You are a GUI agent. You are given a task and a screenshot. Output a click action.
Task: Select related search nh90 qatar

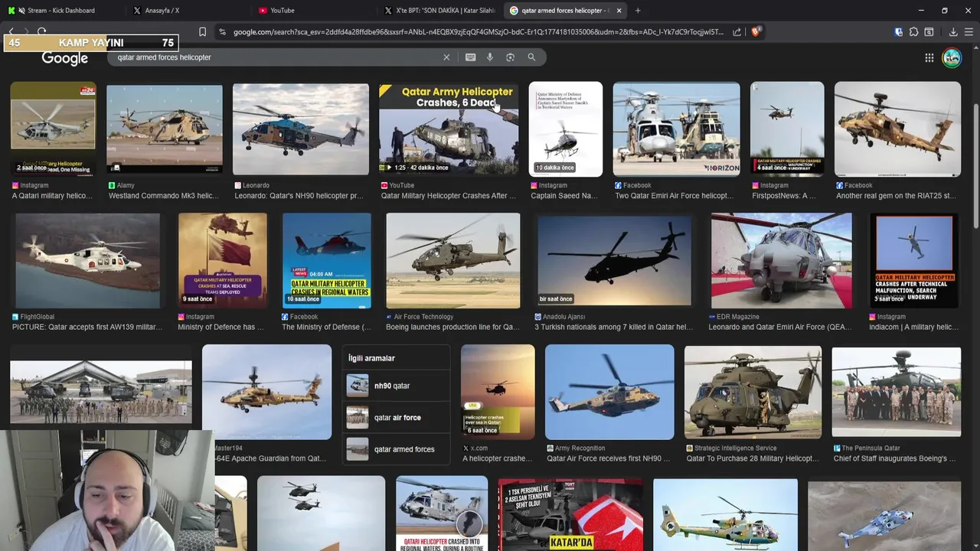[x=396, y=386]
